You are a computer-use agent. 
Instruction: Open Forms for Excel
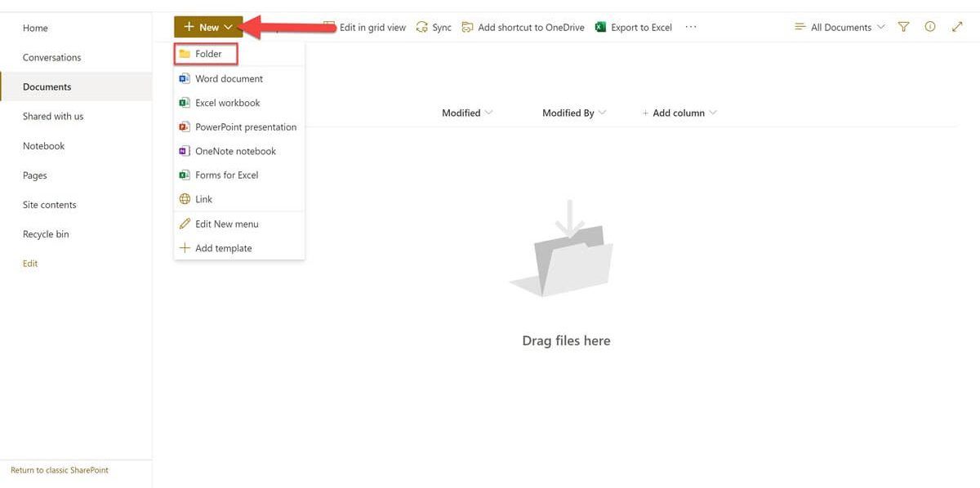(225, 175)
